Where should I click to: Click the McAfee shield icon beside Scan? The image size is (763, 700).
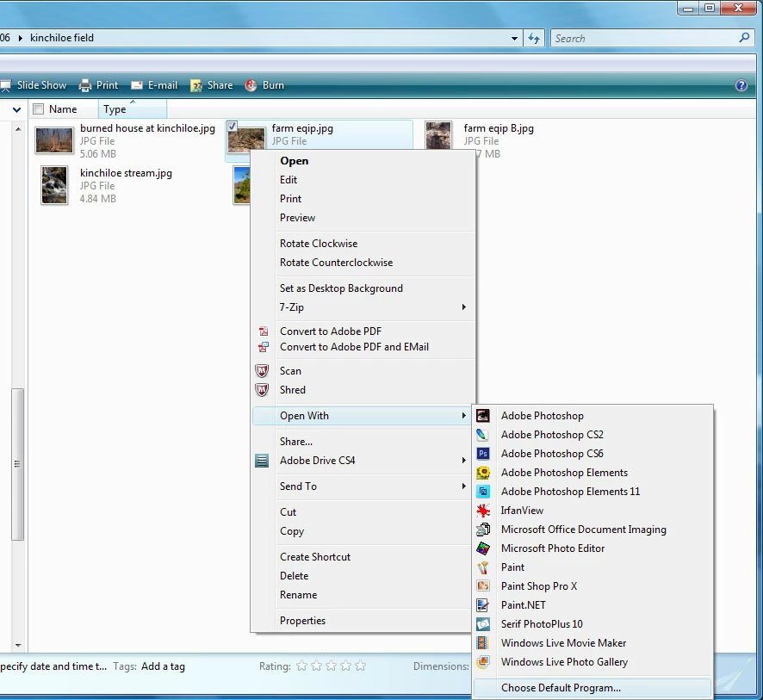pyautogui.click(x=262, y=371)
